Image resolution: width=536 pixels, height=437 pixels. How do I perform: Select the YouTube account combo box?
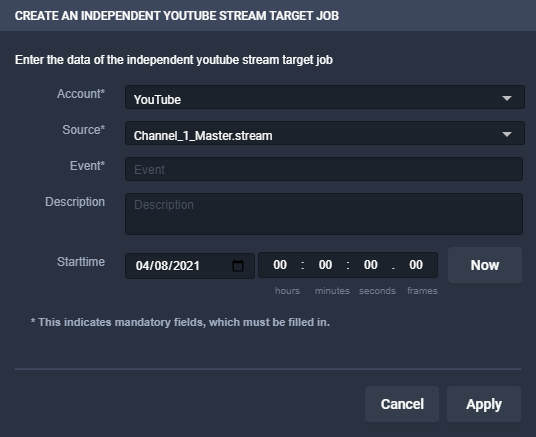[x=325, y=97]
